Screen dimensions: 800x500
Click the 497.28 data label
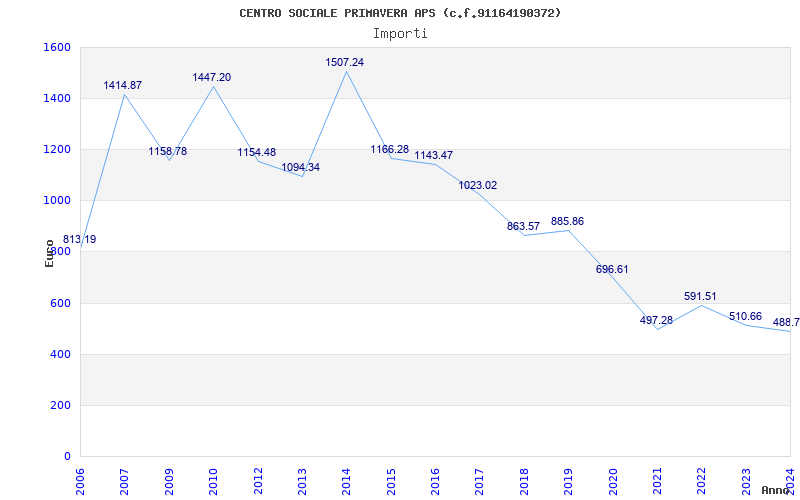click(656, 321)
